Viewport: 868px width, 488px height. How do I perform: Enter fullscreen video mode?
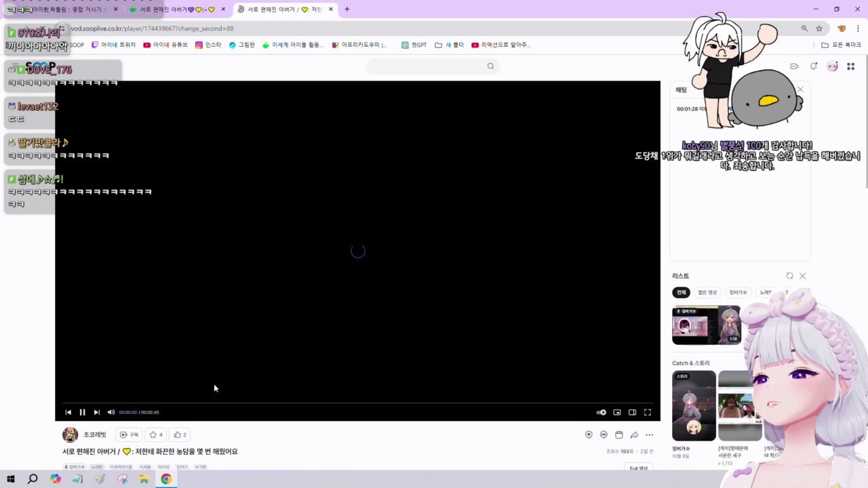coord(648,412)
